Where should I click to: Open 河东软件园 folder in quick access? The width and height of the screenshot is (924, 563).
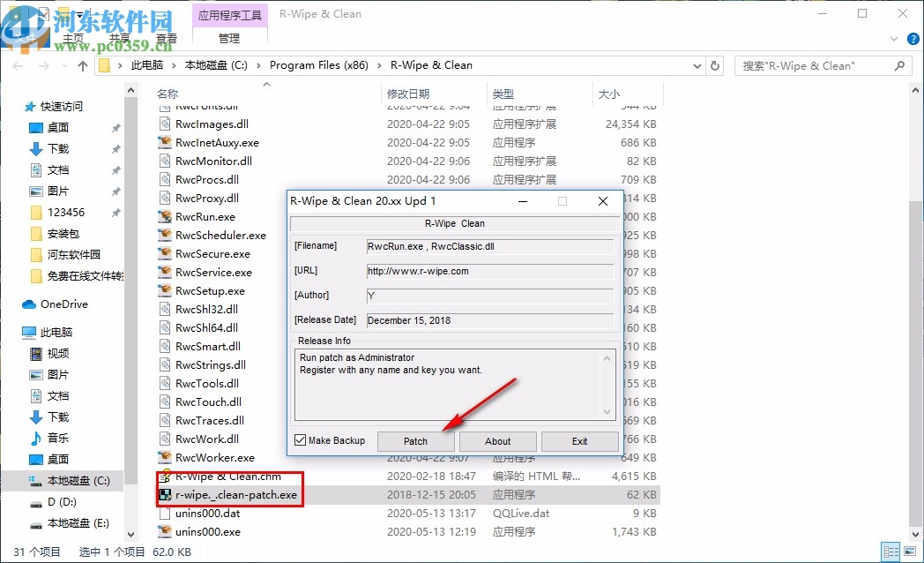click(74, 255)
